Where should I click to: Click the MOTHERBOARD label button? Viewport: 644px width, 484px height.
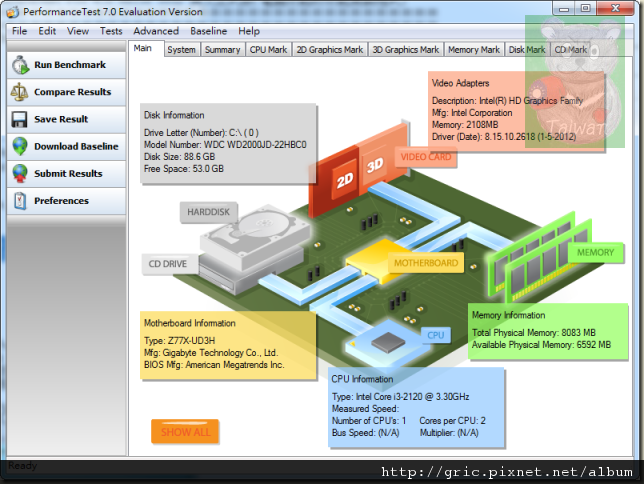(426, 263)
